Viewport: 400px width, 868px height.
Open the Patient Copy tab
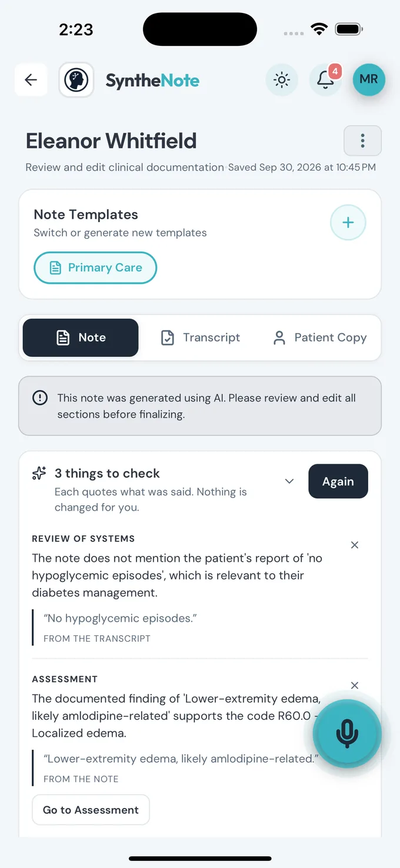tap(319, 338)
